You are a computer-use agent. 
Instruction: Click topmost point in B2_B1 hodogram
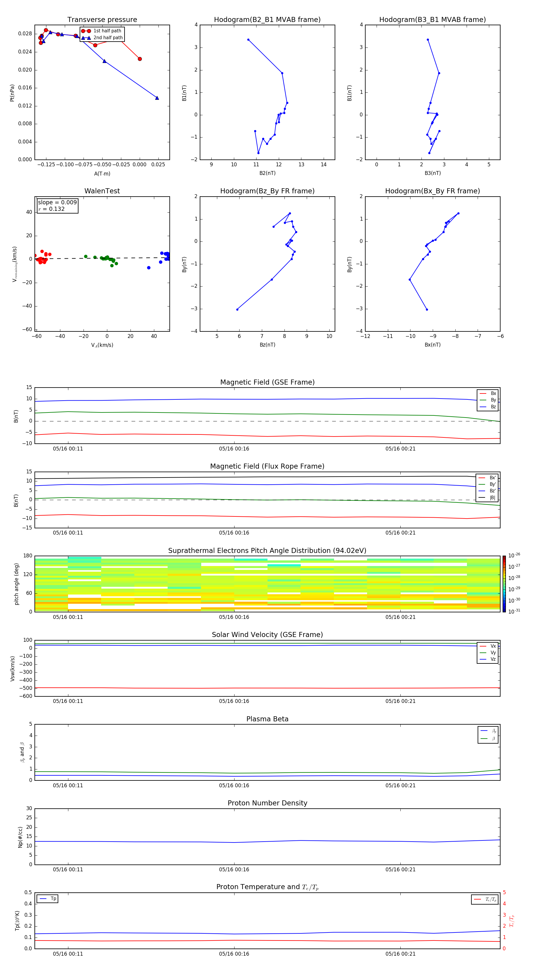(248, 39)
